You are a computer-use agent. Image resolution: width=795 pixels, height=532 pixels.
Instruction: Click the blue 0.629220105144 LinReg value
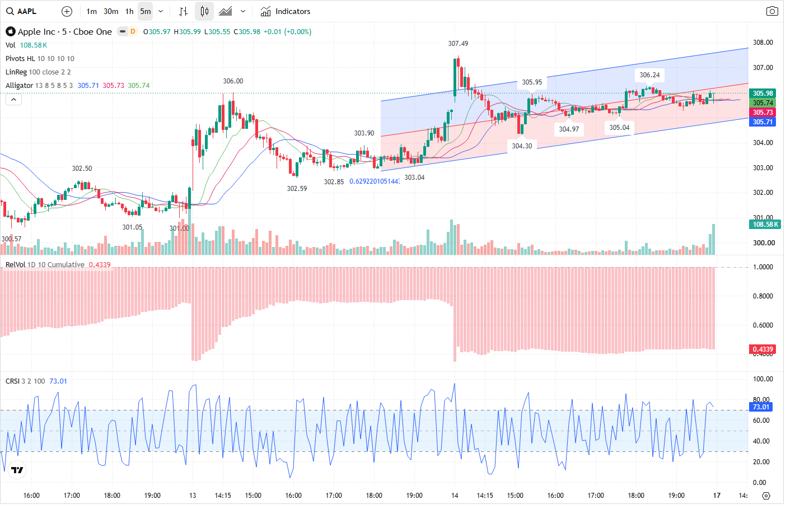click(375, 181)
